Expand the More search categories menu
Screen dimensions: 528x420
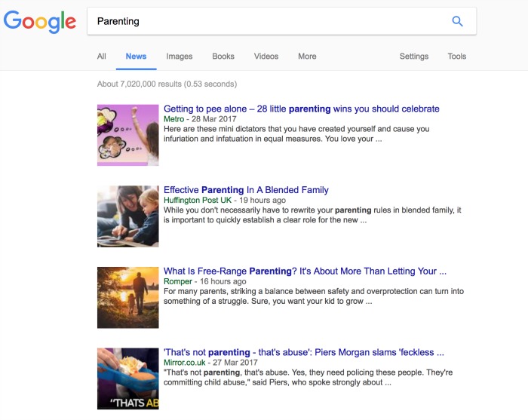click(307, 57)
